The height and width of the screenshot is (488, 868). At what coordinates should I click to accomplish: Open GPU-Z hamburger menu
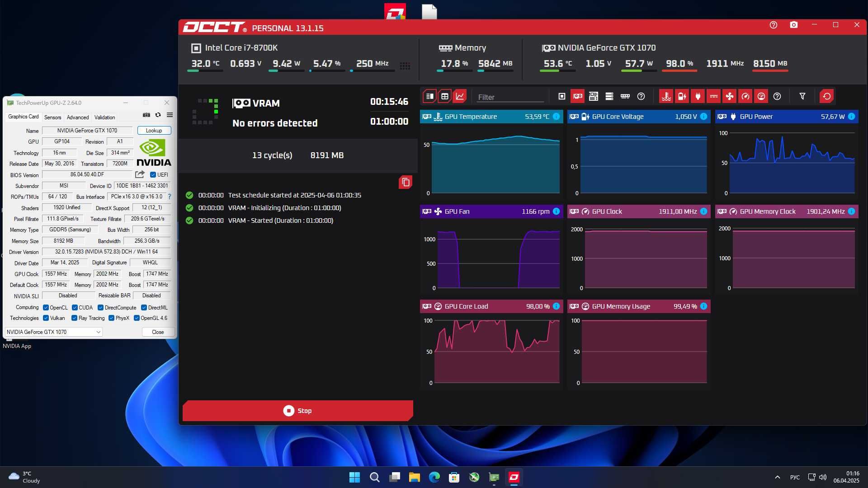click(170, 115)
